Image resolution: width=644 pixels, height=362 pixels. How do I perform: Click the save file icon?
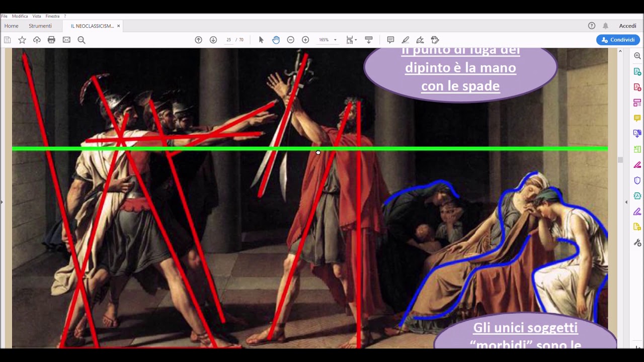[7, 40]
